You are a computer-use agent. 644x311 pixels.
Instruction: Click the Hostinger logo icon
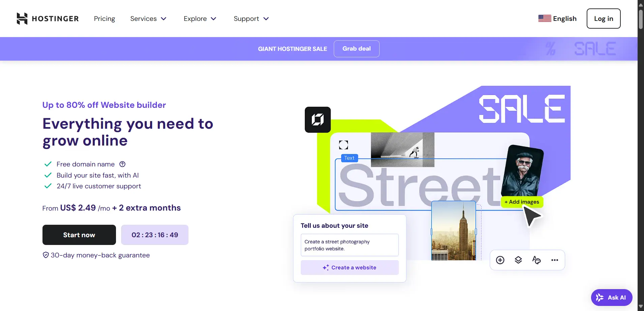pos(22,19)
